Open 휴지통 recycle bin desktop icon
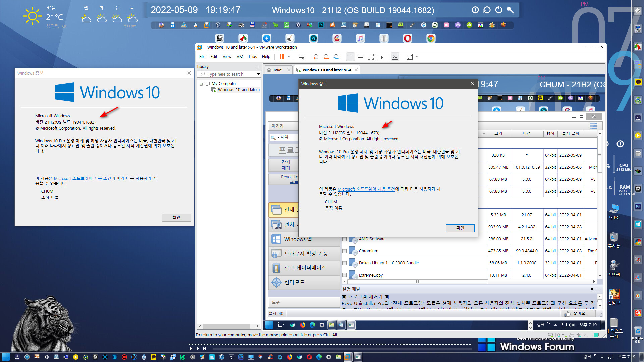This screenshot has height=362, width=644. 614,240
